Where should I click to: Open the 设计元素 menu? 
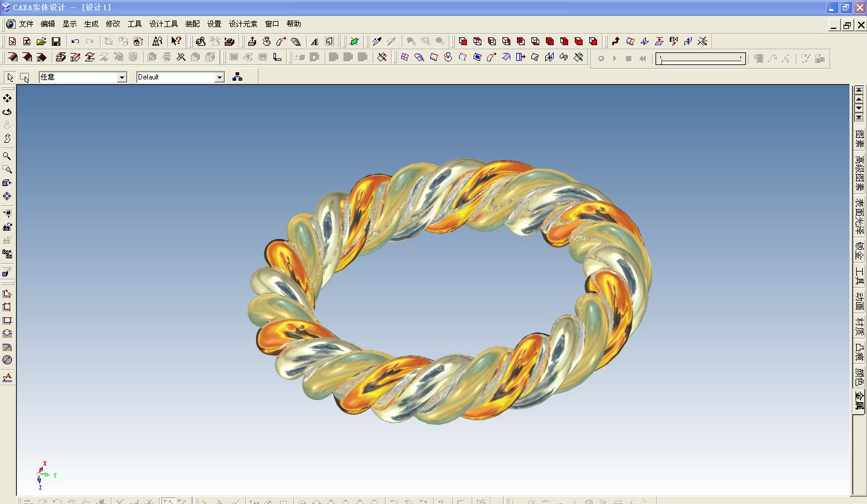pos(243,24)
